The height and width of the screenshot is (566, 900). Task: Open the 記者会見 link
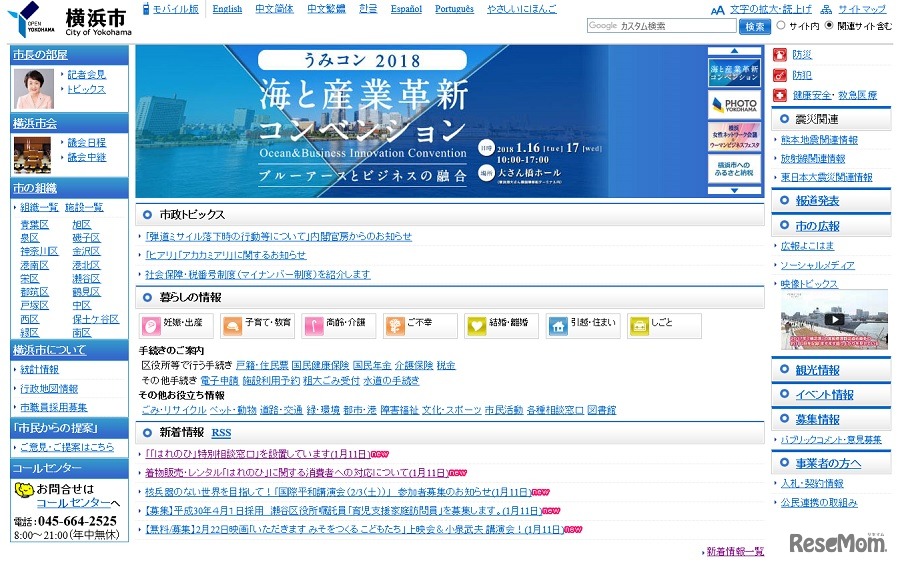click(x=87, y=75)
